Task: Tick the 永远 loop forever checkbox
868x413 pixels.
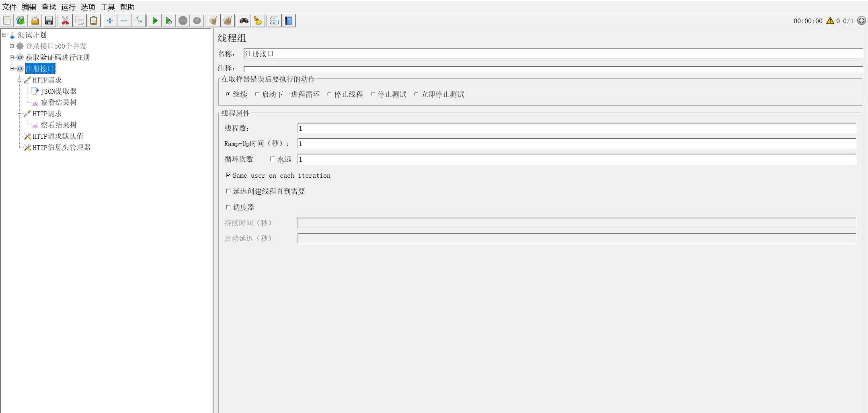Action: (273, 159)
